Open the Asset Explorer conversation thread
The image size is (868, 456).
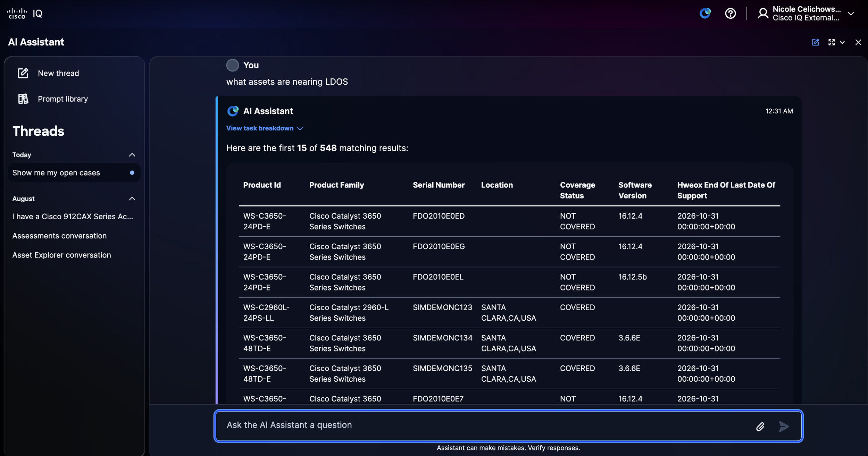pyautogui.click(x=62, y=255)
